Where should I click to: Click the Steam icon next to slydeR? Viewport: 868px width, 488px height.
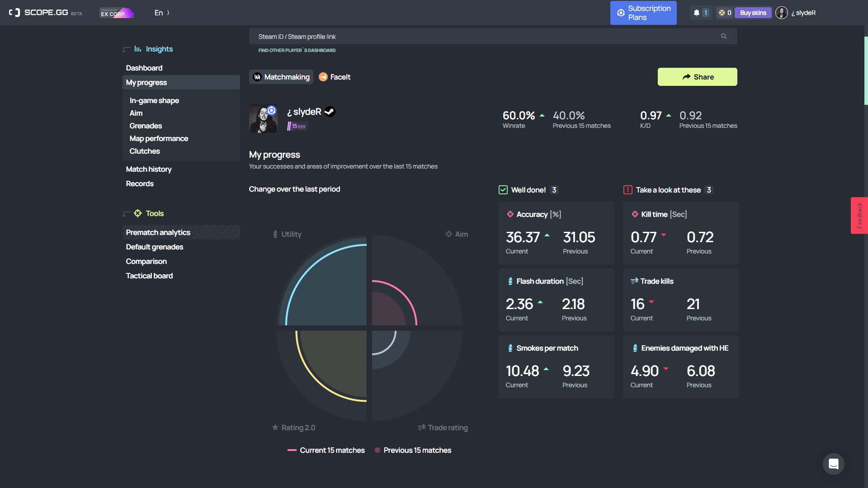[330, 112]
